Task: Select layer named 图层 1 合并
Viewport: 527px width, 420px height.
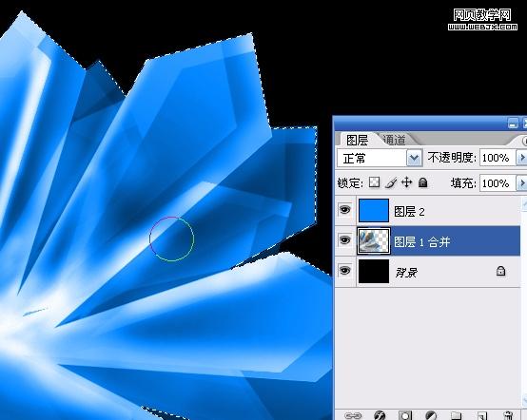Action: [421, 241]
